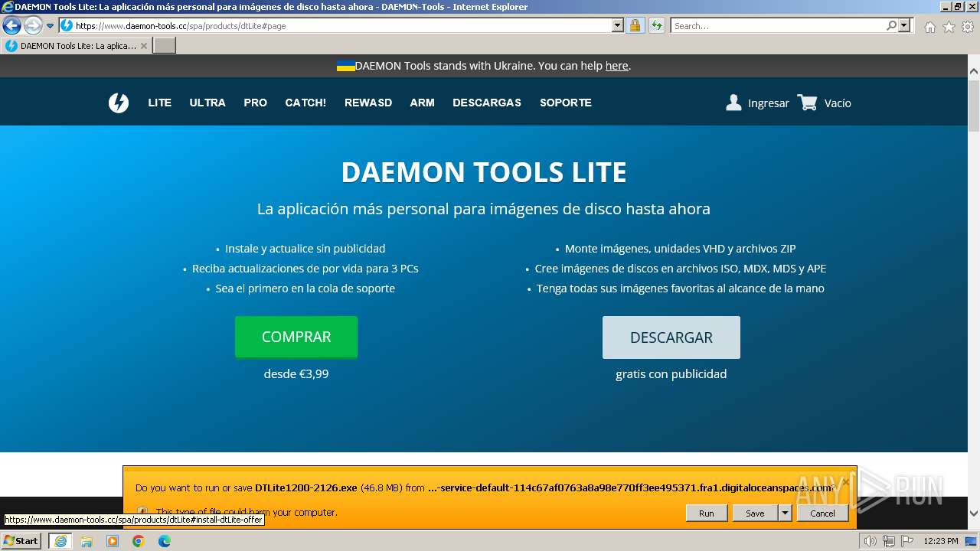Open File Explorer from taskbar
This screenshot has width=980, height=551.
tap(87, 541)
